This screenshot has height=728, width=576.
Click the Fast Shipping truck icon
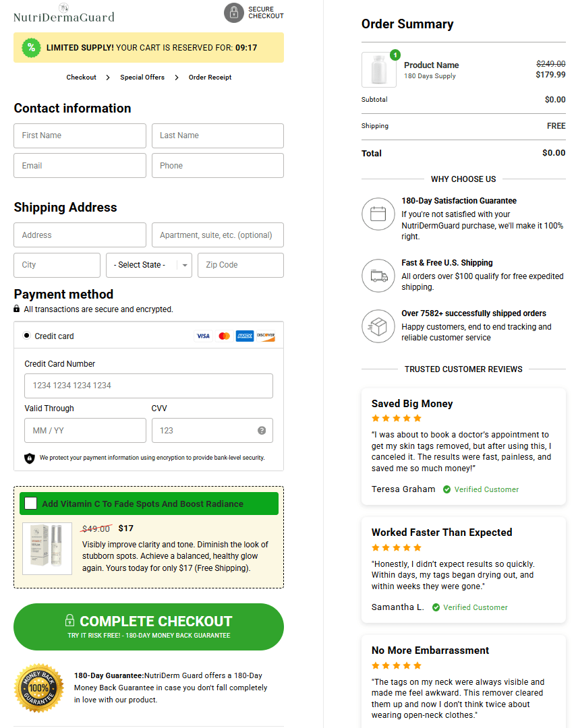(x=378, y=276)
